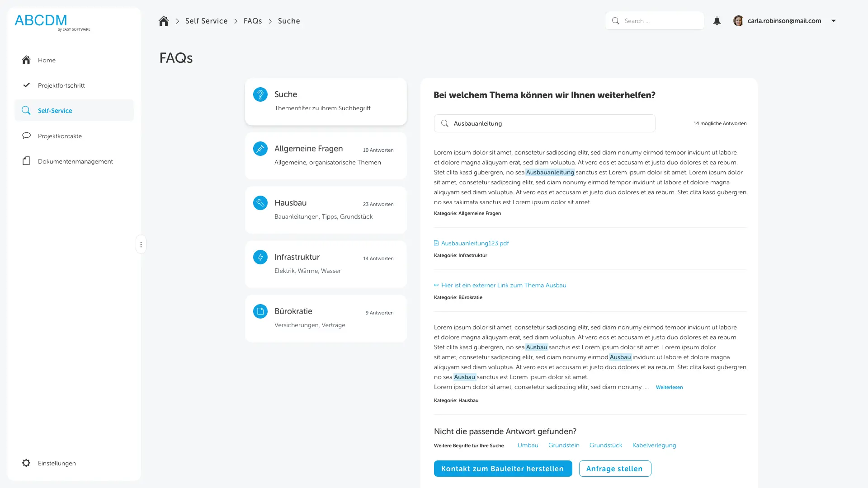The image size is (868, 488).
Task: Click the Einstellungen gear icon
Action: coord(26,463)
